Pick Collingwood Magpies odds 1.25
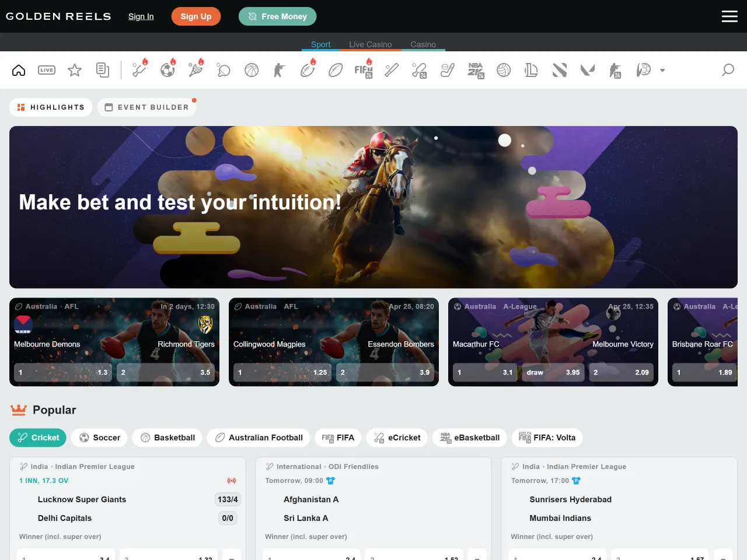747x560 pixels. 282,372
